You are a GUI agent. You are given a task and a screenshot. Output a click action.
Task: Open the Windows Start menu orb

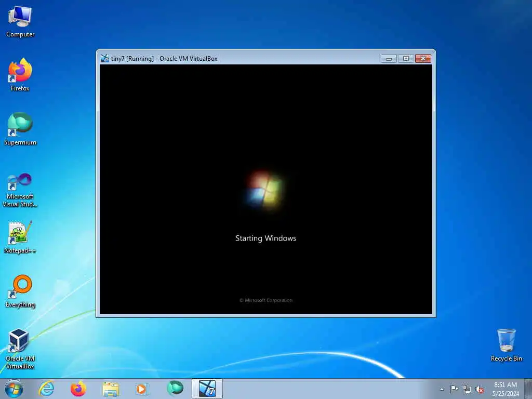coord(14,389)
